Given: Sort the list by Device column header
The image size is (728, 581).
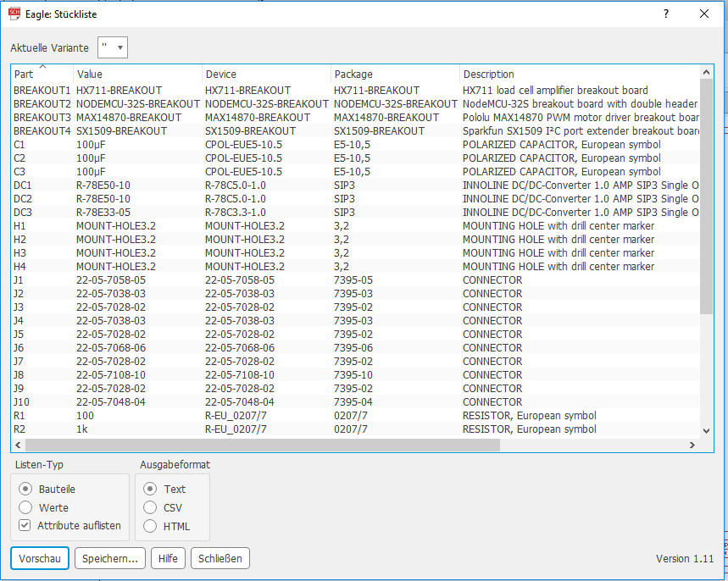Looking at the screenshot, I should coord(266,74).
